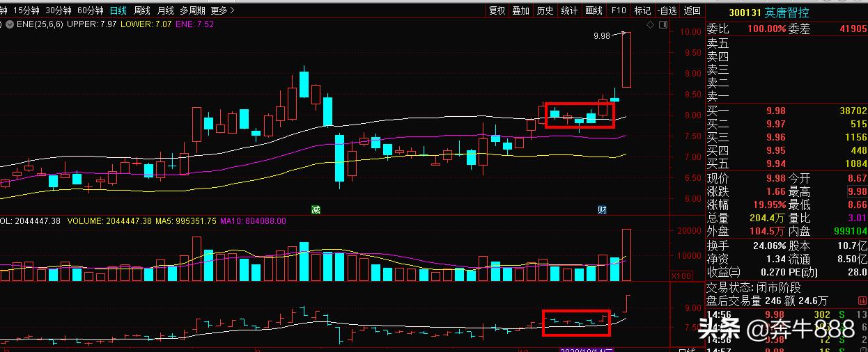Click the tall limit-up candlestick at chart right
Screen dimensions: 868x352
[627, 60]
